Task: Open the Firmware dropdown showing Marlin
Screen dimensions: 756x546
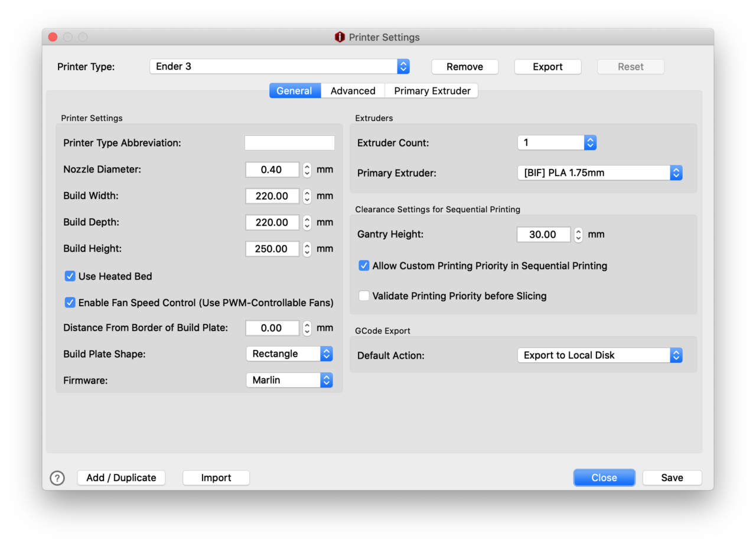Action: coord(289,380)
